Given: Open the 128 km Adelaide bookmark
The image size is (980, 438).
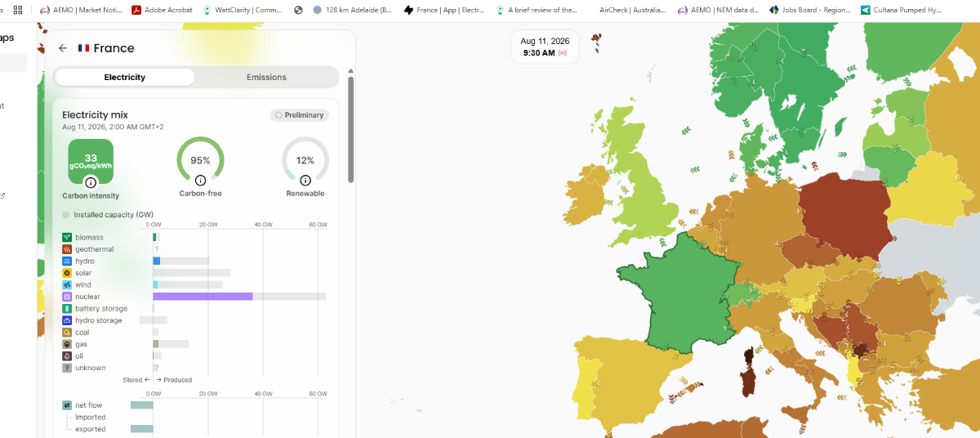Looking at the screenshot, I should click(352, 10).
